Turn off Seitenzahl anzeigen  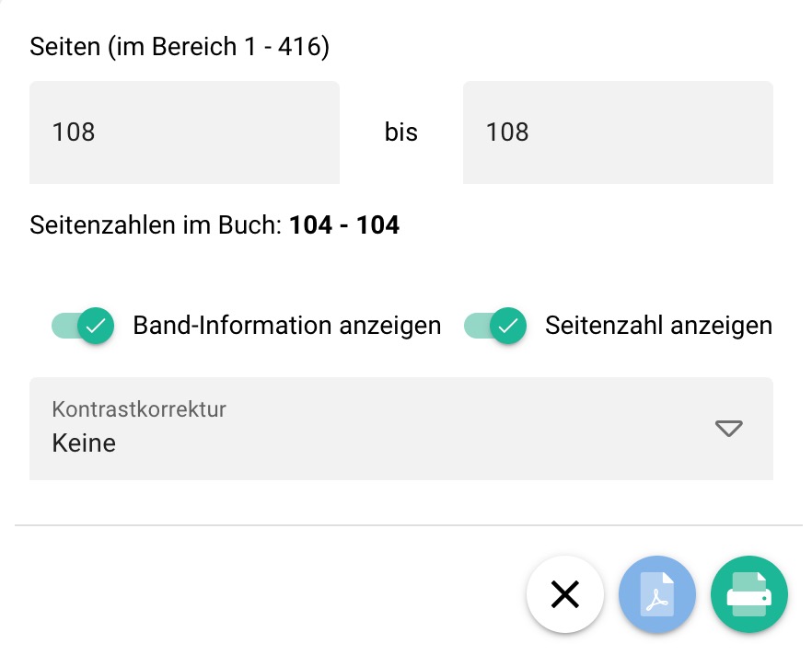[496, 326]
